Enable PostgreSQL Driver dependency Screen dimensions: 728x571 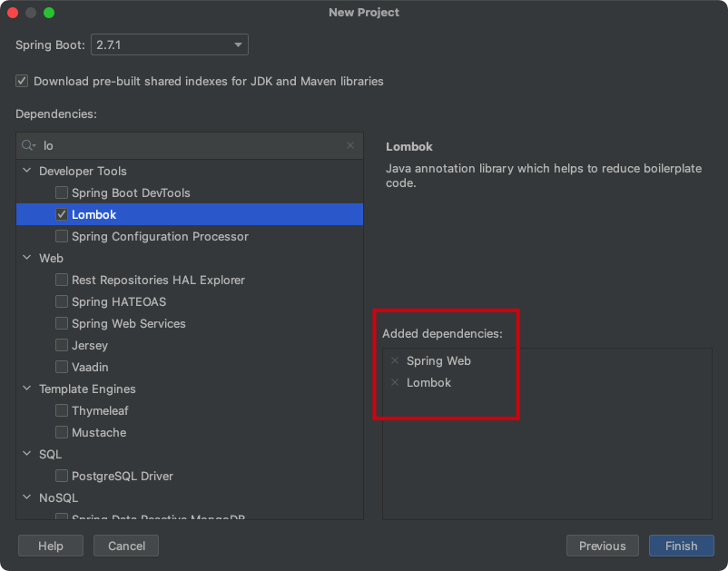pos(62,477)
